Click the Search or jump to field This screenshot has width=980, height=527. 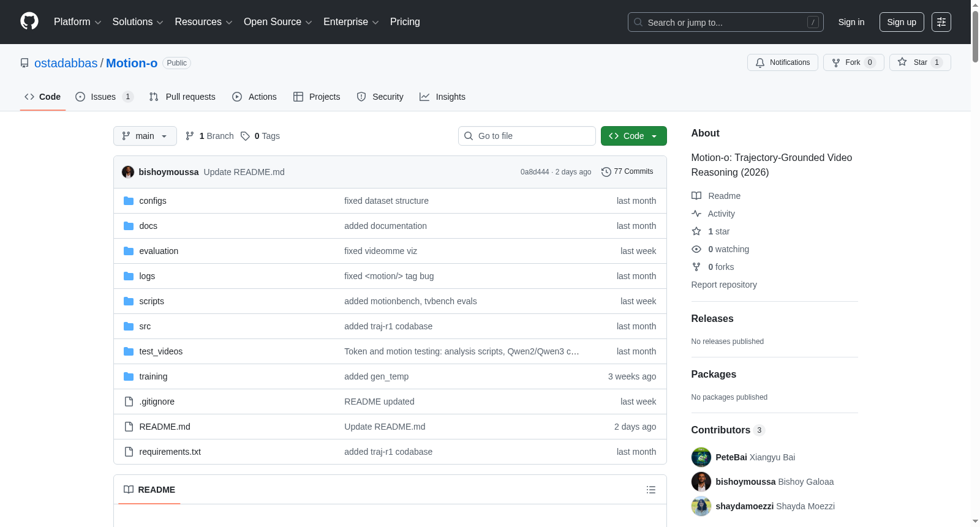click(x=726, y=22)
